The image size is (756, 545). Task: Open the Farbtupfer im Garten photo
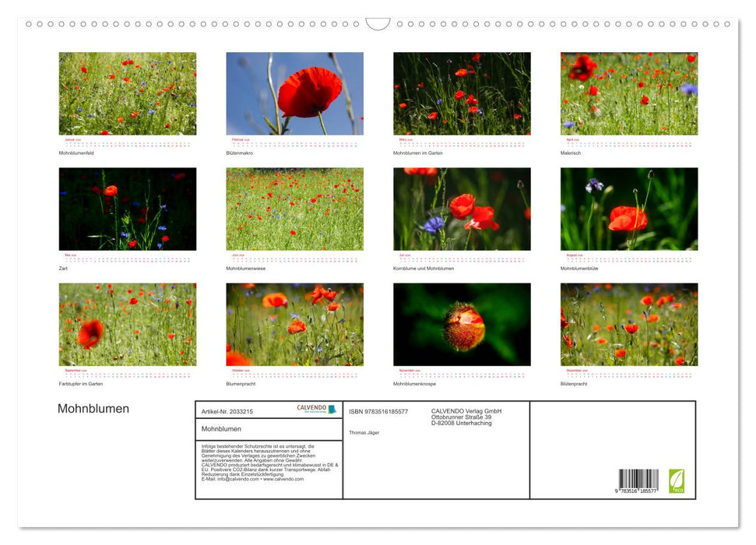coord(128,325)
